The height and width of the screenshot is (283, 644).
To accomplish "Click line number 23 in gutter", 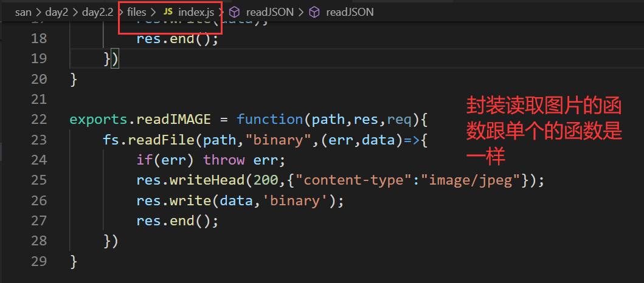I will click(39, 140).
